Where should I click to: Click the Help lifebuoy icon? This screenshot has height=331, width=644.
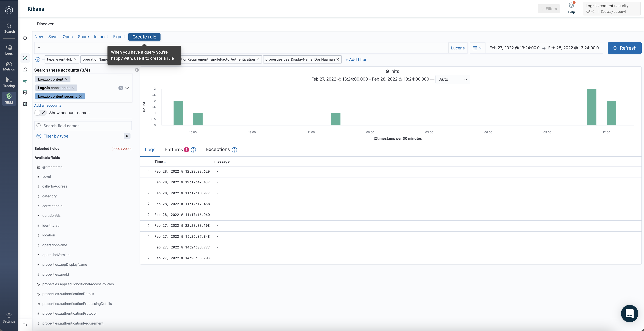tap(571, 6)
